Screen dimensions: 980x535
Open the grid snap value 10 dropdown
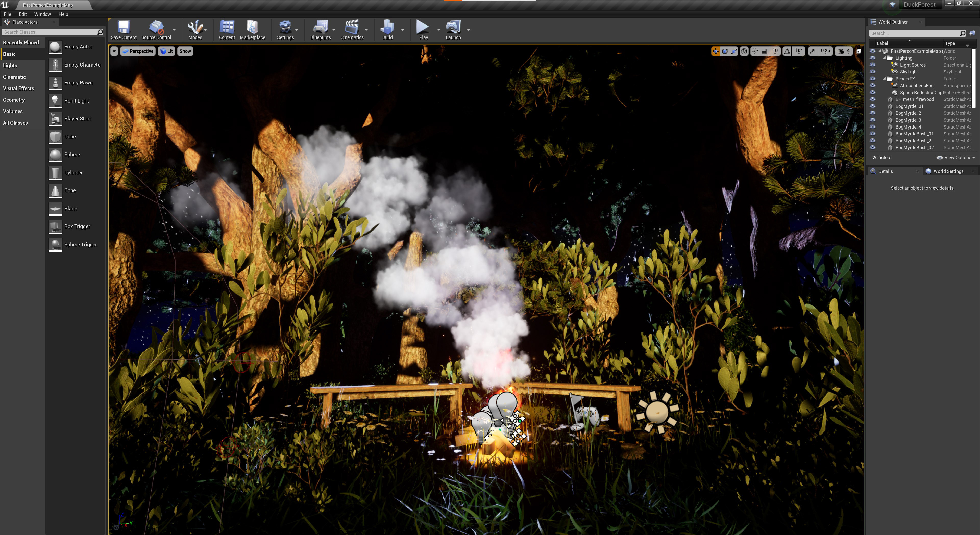(x=775, y=51)
